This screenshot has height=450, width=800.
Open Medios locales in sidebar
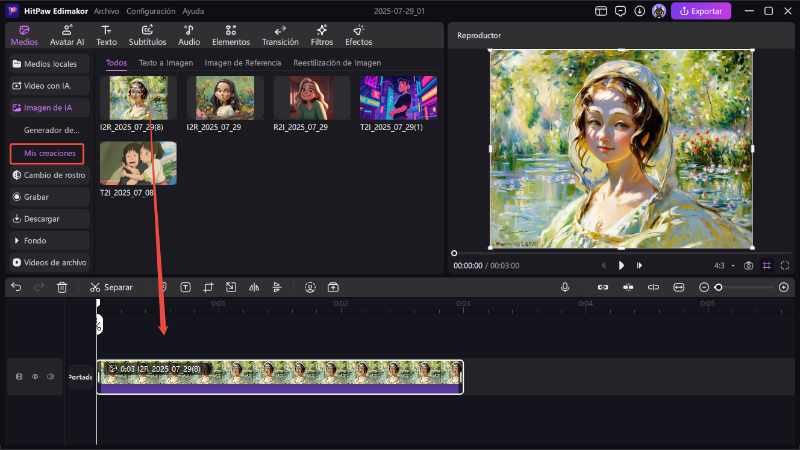[x=49, y=64]
